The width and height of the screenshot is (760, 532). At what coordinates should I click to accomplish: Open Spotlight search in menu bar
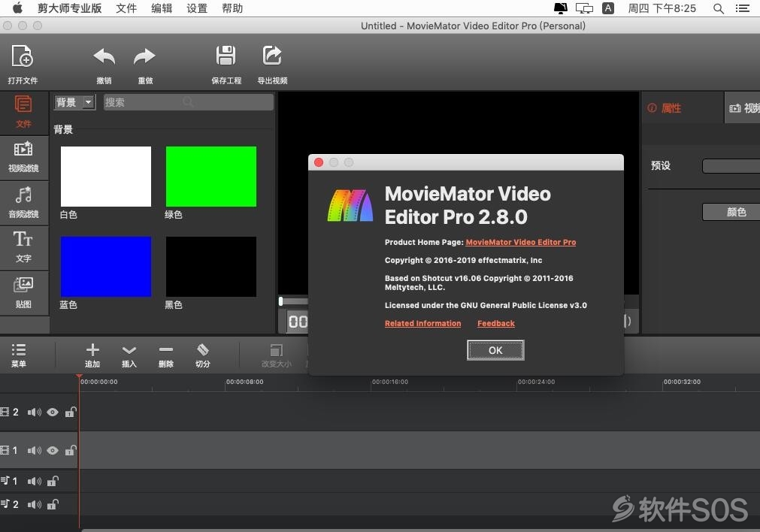(719, 8)
